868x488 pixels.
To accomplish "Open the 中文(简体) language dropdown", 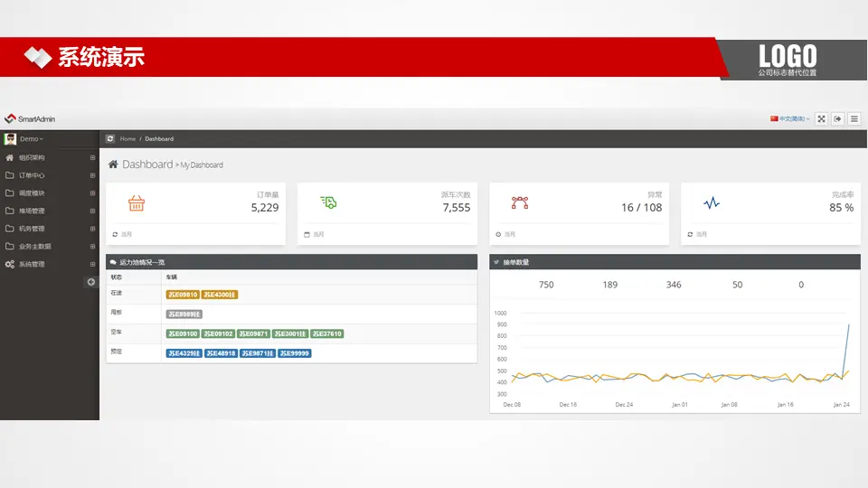I will point(789,118).
